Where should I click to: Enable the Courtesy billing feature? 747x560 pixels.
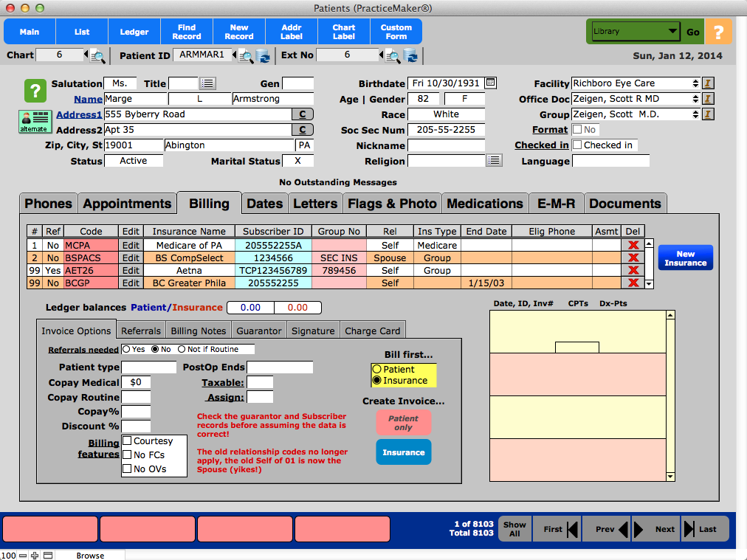tap(127, 440)
